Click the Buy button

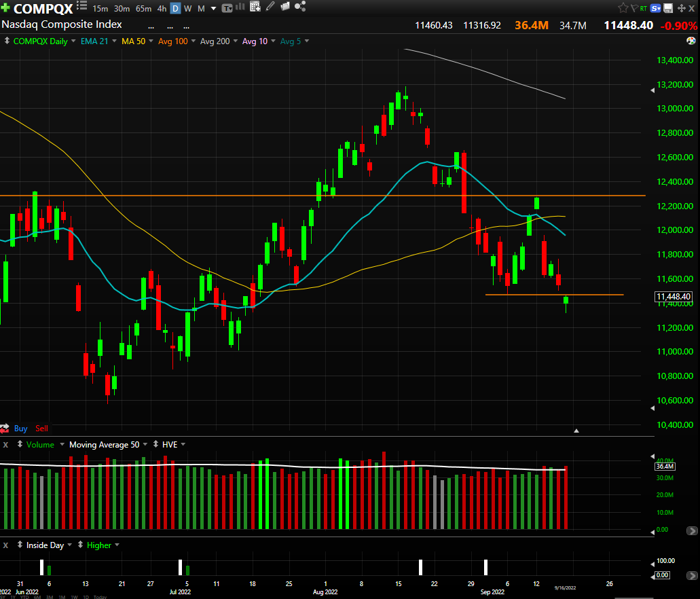click(20, 429)
